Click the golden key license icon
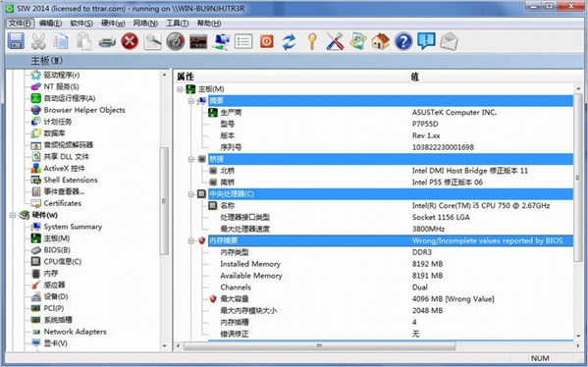Image resolution: width=588 pixels, height=367 pixels. (x=312, y=41)
